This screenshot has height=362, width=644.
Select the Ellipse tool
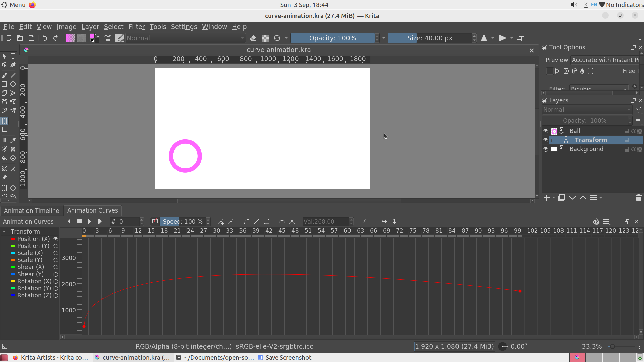point(13,84)
